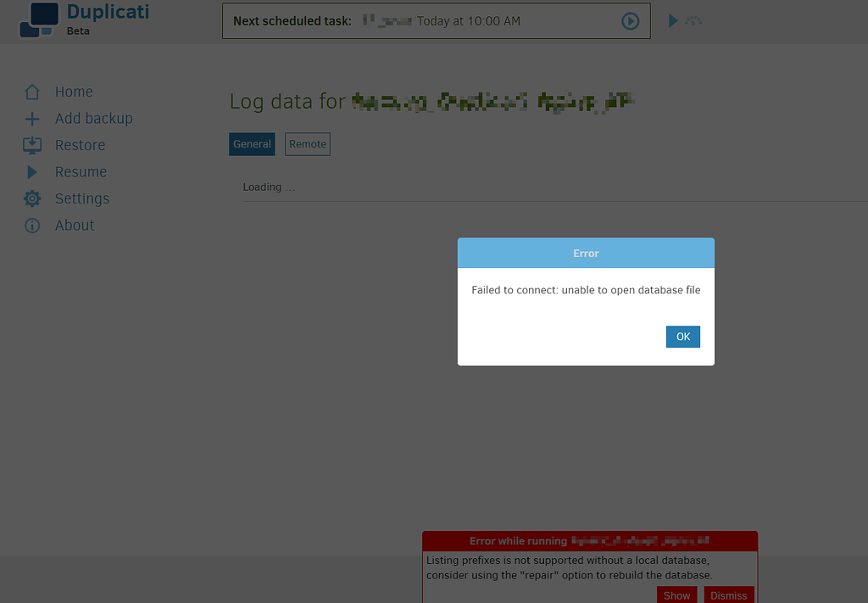This screenshot has height=603, width=868.
Task: Dismiss the error dialog with OK
Action: 682,337
